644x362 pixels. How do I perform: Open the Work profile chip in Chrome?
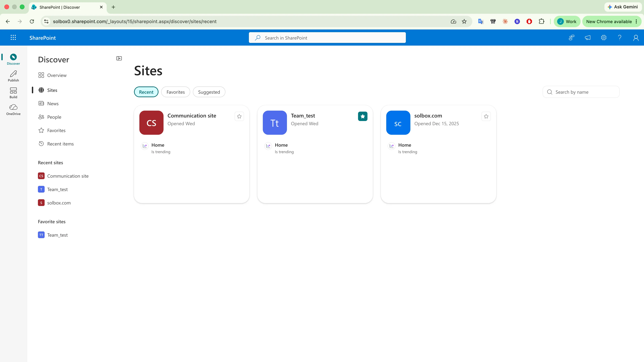pos(567,21)
